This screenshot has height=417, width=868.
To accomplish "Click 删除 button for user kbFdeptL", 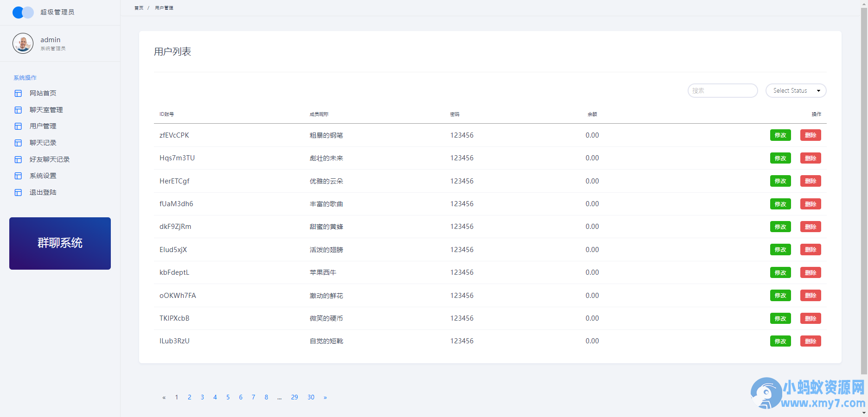I will tap(811, 272).
